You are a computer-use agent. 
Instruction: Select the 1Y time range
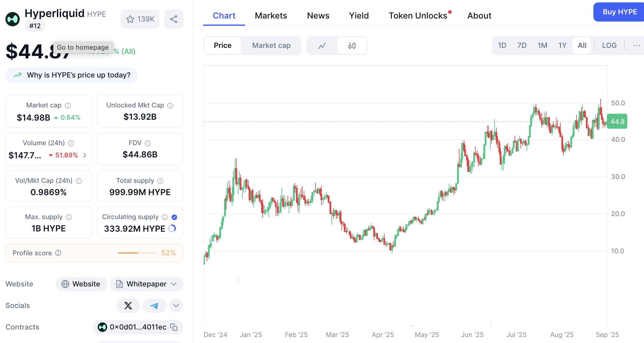tap(562, 45)
